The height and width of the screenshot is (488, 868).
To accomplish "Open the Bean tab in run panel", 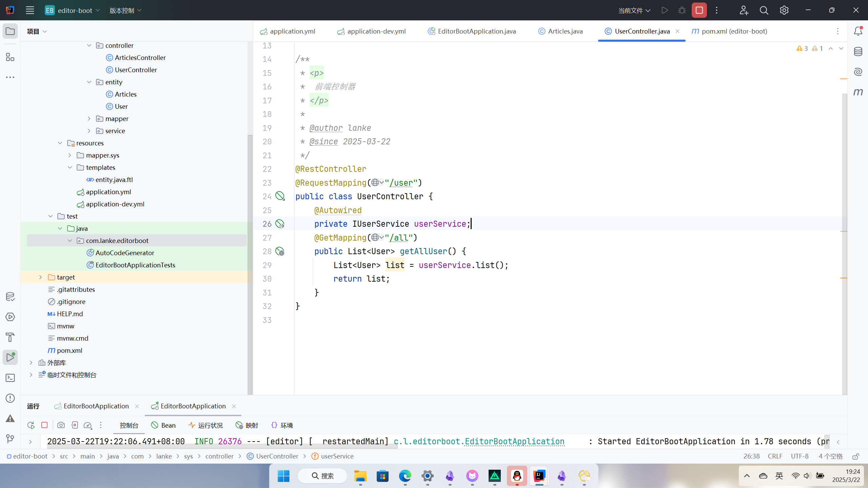I will 163,425.
